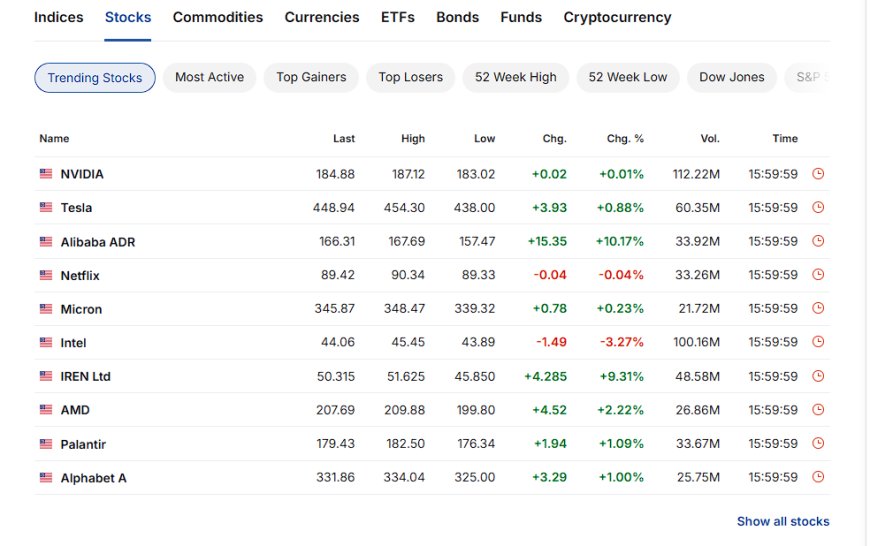Open the AMD stock link
Image resolution: width=870 pixels, height=546 pixels.
(x=75, y=410)
